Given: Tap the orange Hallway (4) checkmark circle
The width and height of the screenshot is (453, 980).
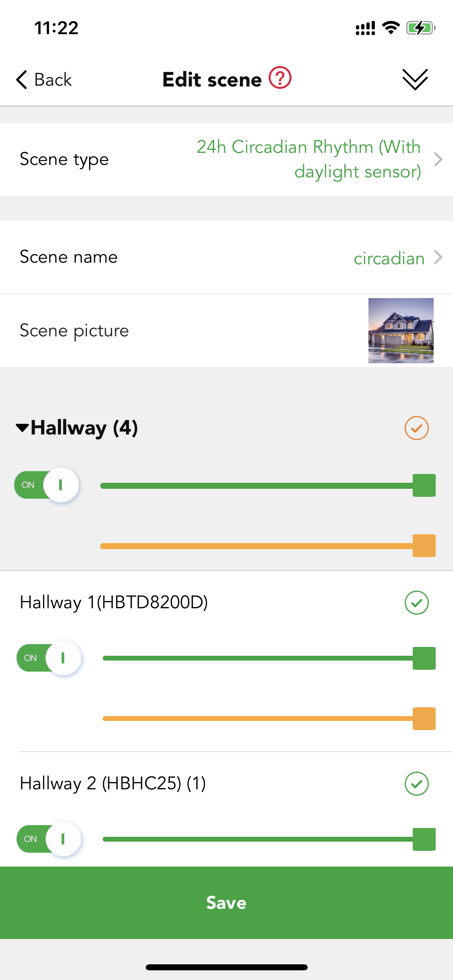Looking at the screenshot, I should 416,428.
